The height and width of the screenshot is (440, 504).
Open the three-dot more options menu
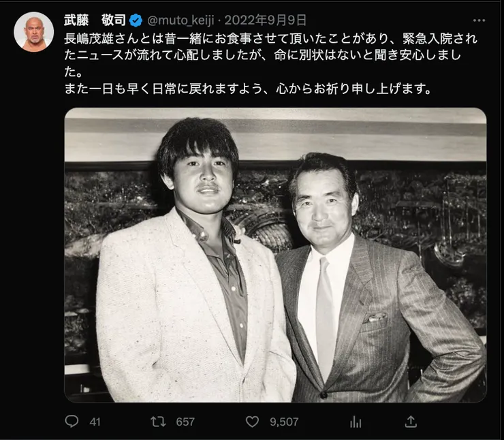point(479,20)
